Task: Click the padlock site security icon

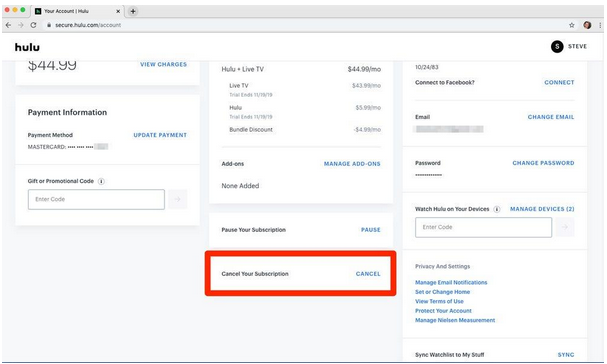Action: click(49, 25)
